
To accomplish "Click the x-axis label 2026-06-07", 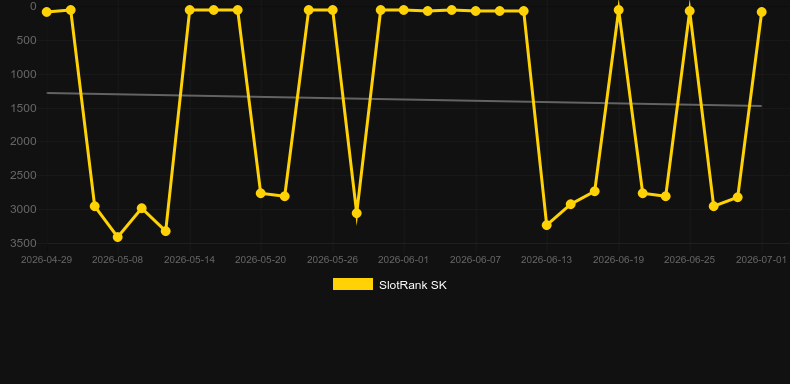I will tap(476, 260).
